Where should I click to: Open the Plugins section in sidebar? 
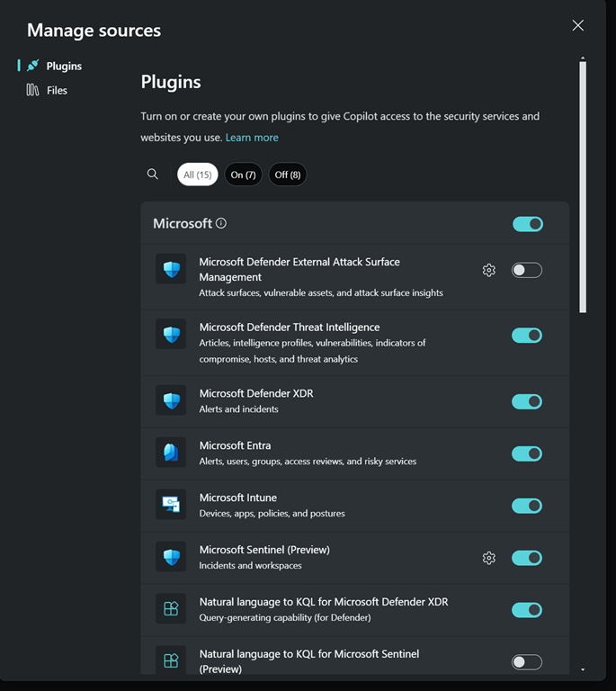click(63, 66)
